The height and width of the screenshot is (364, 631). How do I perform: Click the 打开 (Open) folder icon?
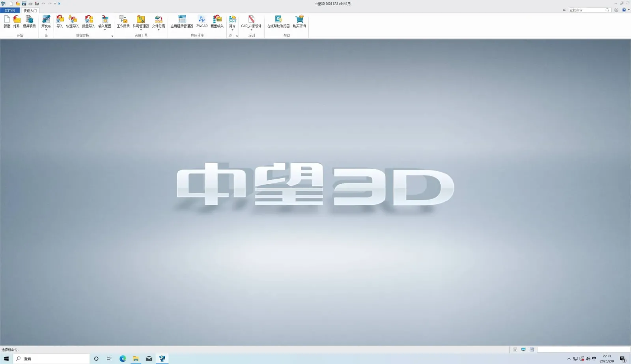point(17,19)
